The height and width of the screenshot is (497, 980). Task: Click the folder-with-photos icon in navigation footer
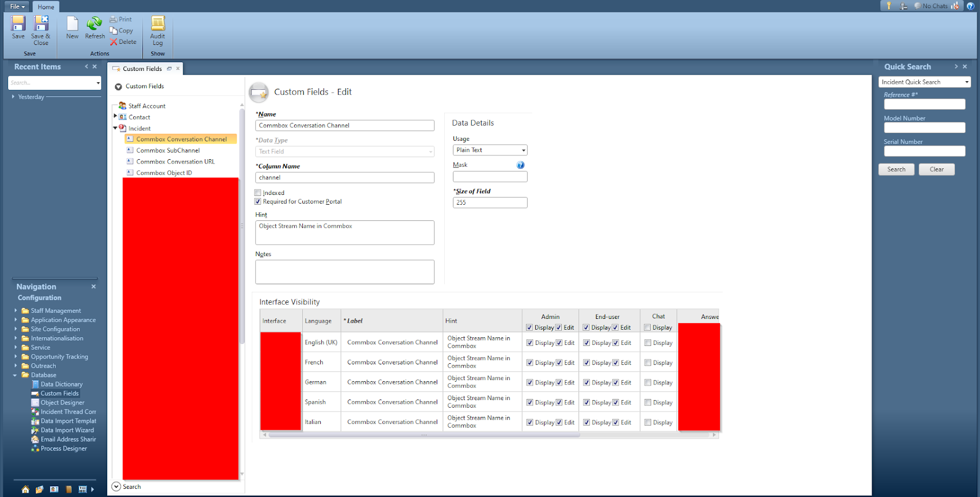pos(40,489)
